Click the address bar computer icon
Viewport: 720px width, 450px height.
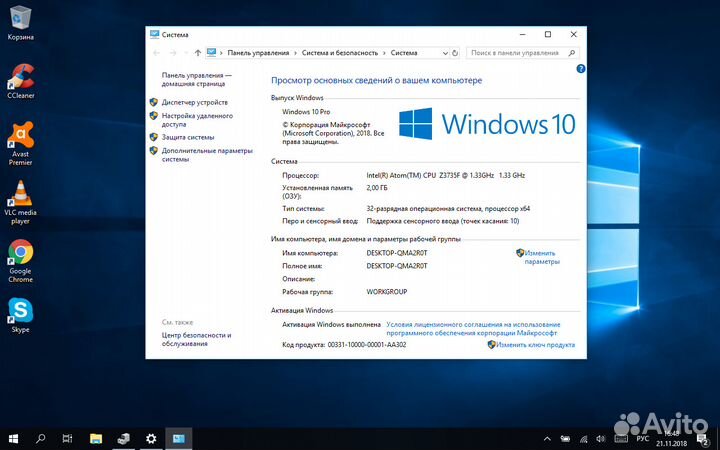point(211,53)
